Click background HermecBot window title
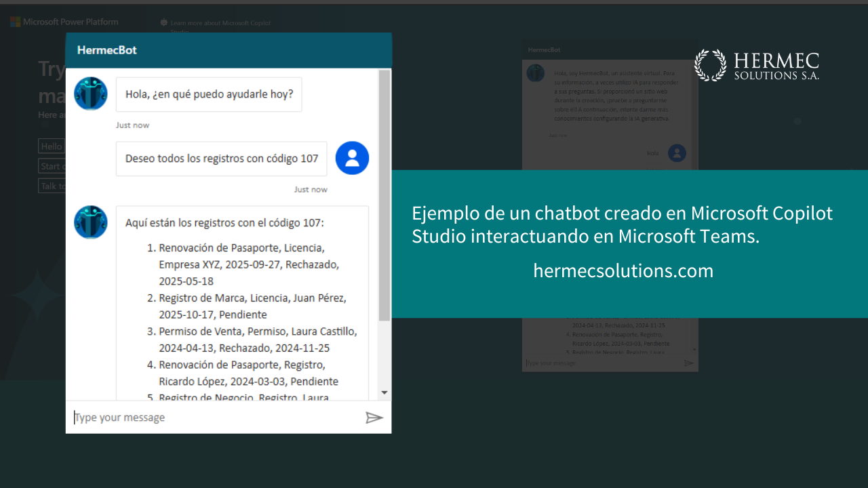Viewport: 868px width, 488px height. pos(545,50)
